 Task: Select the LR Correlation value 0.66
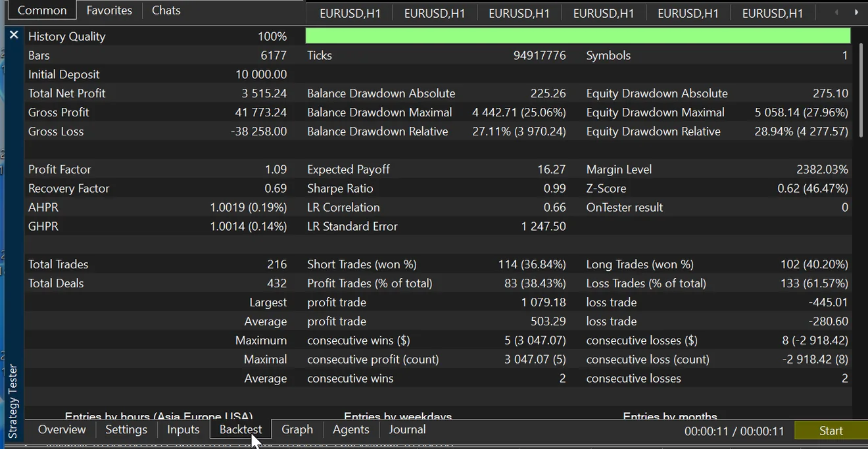click(x=554, y=208)
